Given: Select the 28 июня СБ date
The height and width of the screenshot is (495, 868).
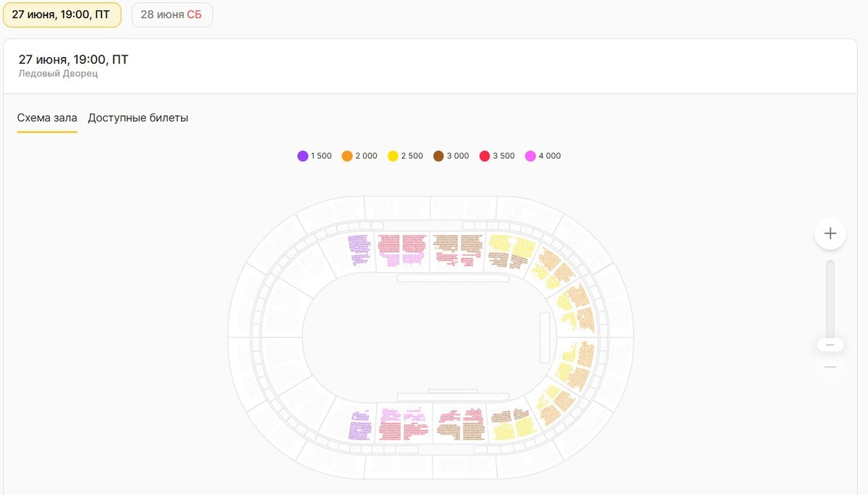Looking at the screenshot, I should click(171, 14).
